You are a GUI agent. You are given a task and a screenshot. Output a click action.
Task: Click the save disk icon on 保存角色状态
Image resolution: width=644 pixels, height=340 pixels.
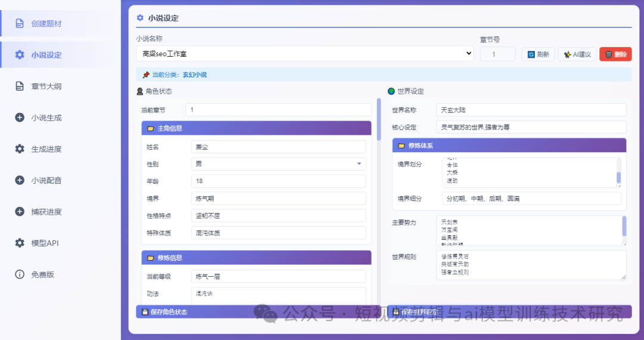coord(144,312)
